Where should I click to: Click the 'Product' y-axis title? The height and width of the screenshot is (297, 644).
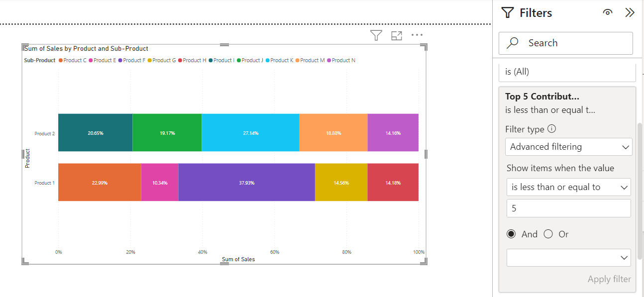click(28, 158)
